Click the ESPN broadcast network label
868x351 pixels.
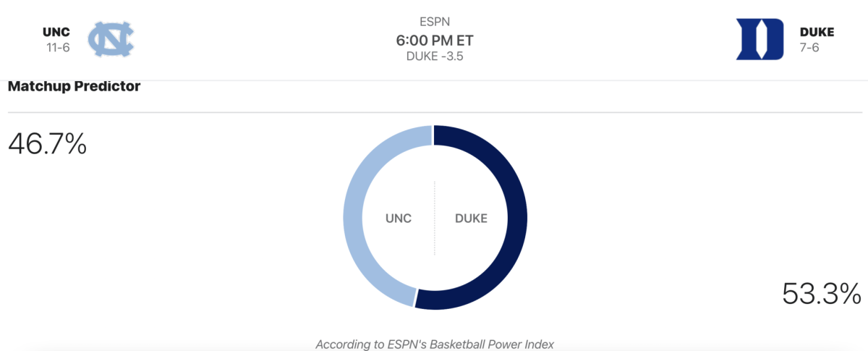click(x=434, y=22)
